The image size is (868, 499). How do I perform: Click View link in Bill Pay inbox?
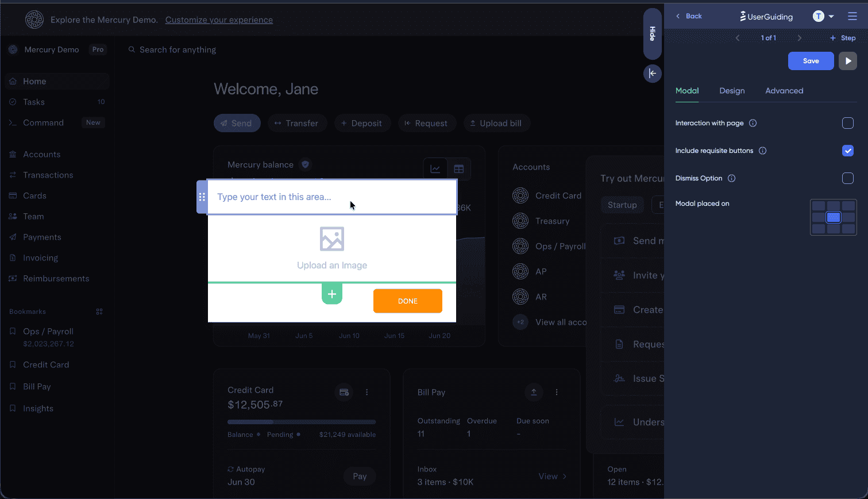coord(553,476)
